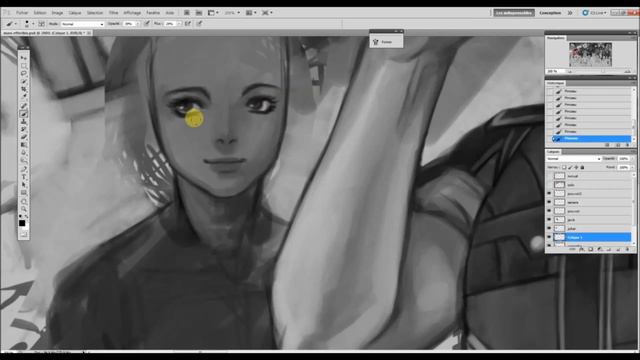Lock image pixels in Calques panel
640x360 pixels.
coord(570,167)
